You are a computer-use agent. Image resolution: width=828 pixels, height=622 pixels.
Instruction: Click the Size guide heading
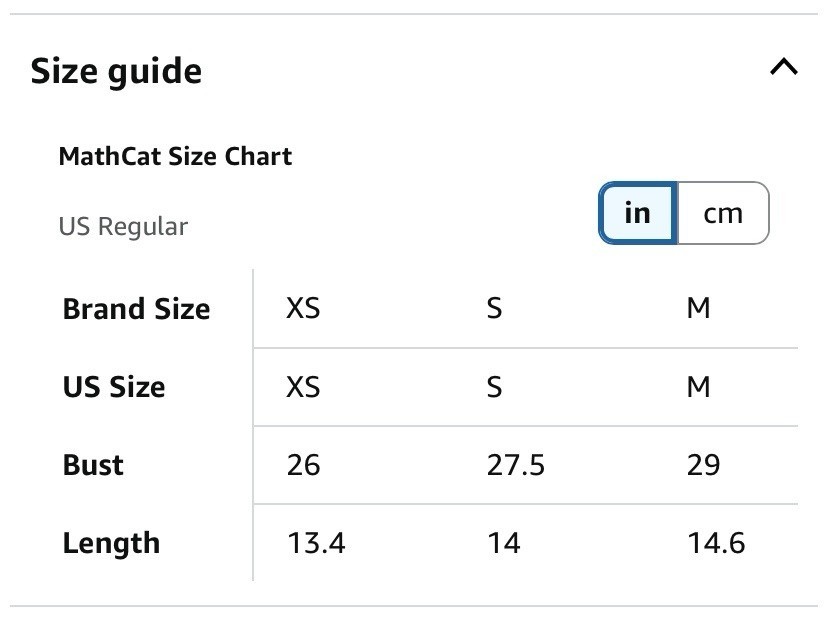tap(116, 71)
